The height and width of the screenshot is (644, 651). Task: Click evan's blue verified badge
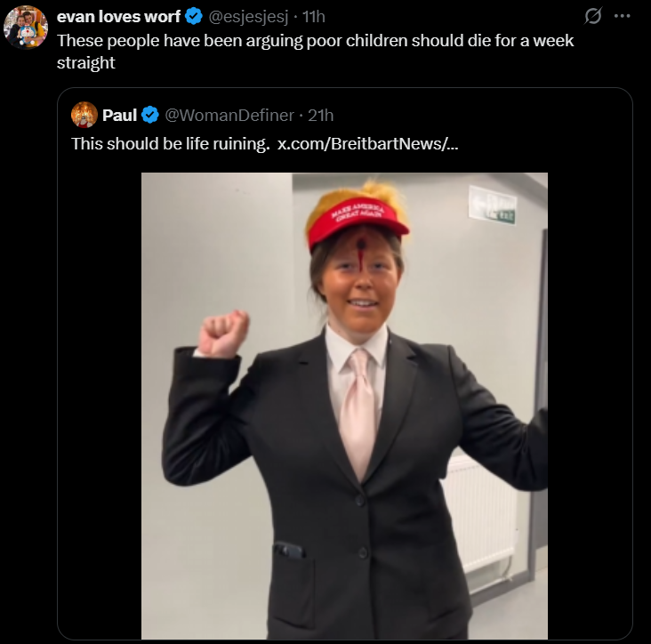194,17
